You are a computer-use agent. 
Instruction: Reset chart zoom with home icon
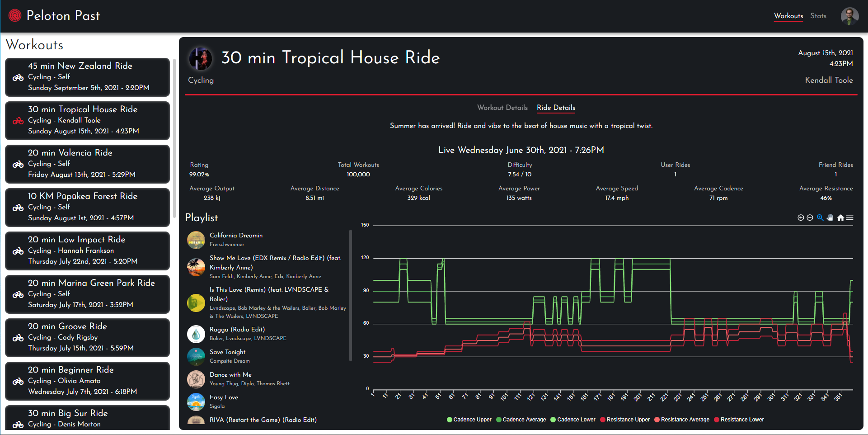[840, 218]
